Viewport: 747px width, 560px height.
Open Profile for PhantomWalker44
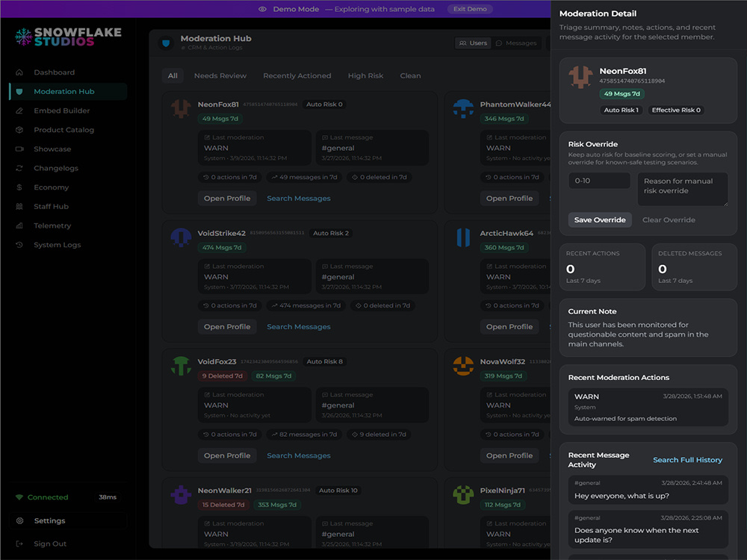tap(509, 198)
